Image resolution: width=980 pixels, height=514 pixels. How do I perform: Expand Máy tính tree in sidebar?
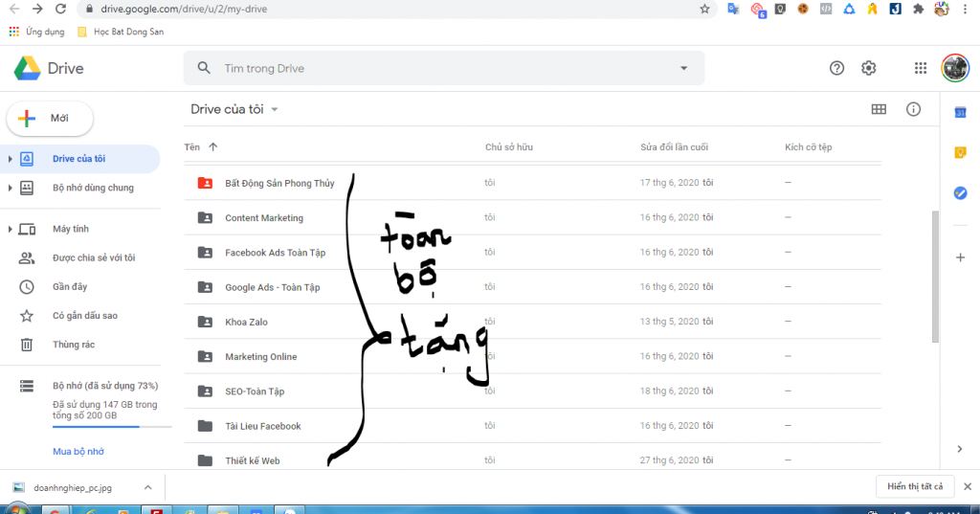(10, 229)
